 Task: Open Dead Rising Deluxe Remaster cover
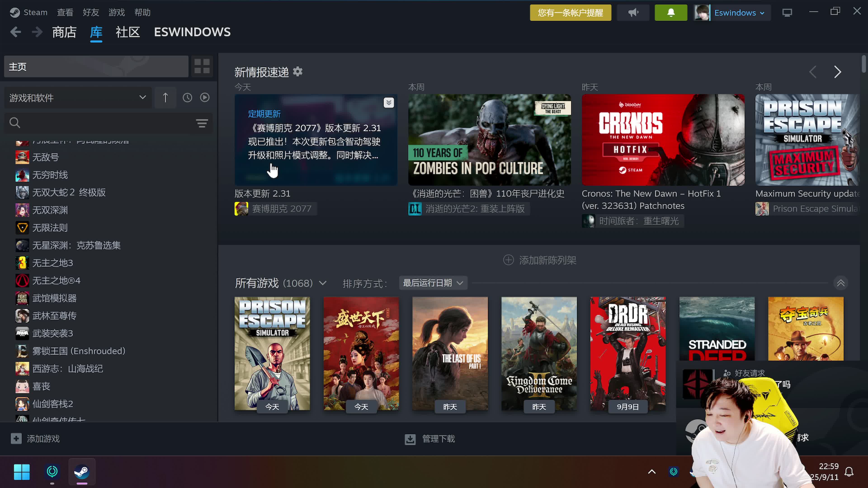pyautogui.click(x=628, y=354)
